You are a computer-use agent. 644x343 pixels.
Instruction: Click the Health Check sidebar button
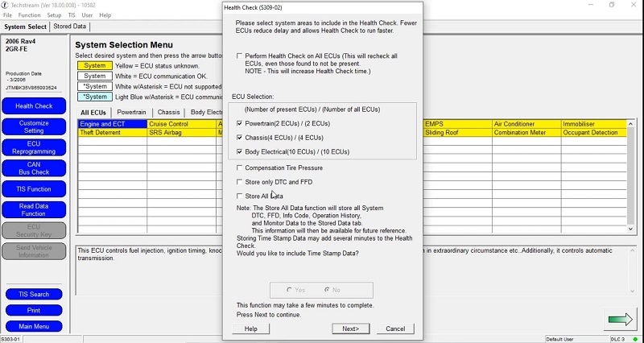pos(34,106)
